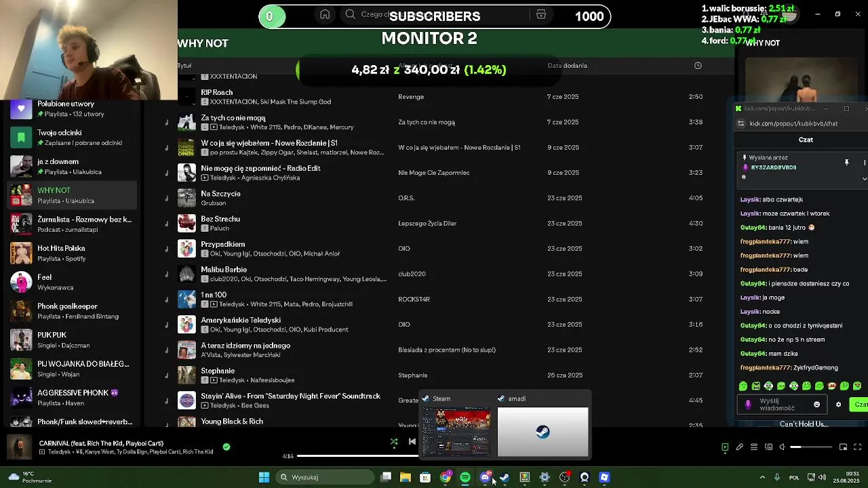View site info icon in Kick address bar

point(741,123)
